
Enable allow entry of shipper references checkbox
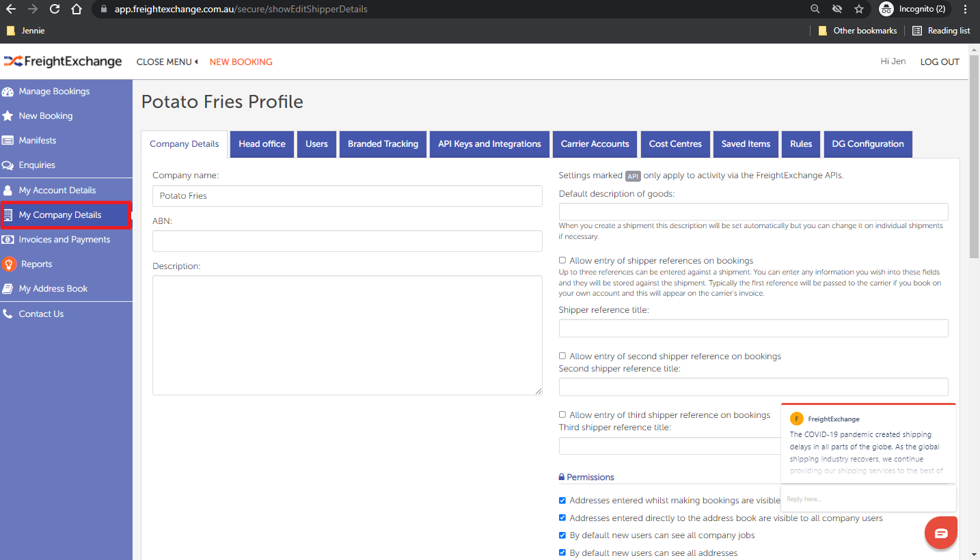(x=562, y=260)
